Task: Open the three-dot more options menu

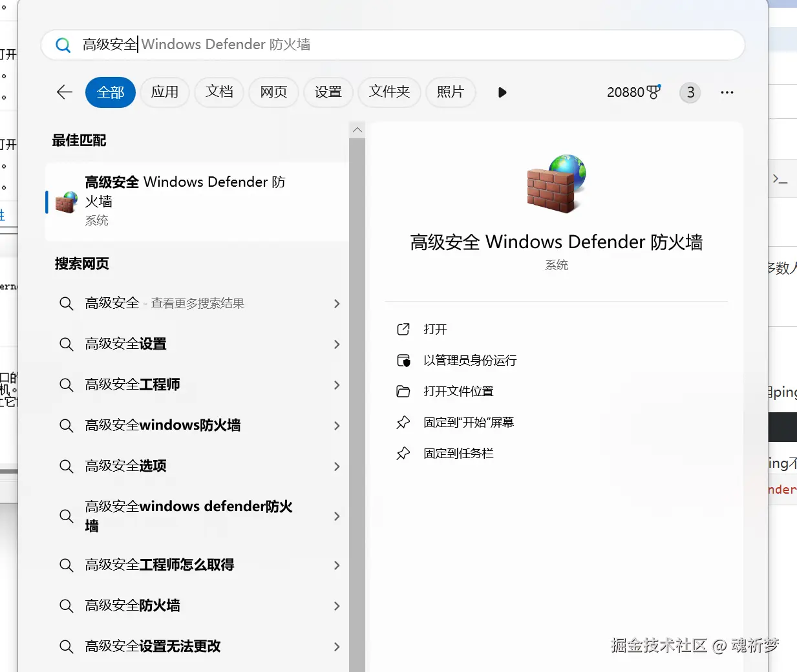Action: 727,92
